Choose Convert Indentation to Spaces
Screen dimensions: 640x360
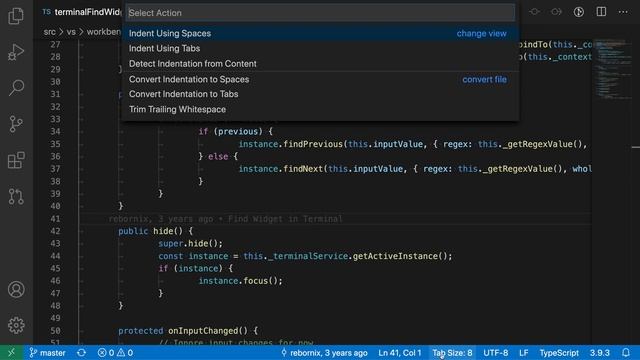click(x=320, y=79)
